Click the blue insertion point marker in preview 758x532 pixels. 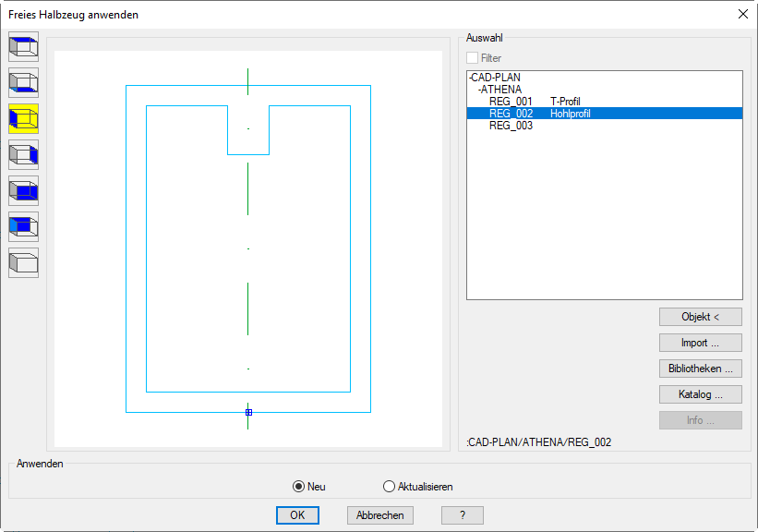(x=248, y=412)
